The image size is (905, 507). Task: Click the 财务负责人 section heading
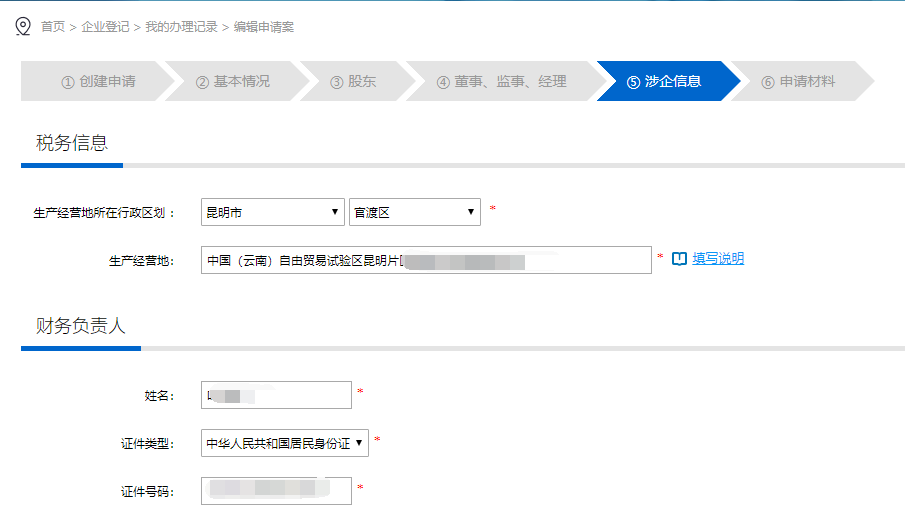[x=81, y=326]
